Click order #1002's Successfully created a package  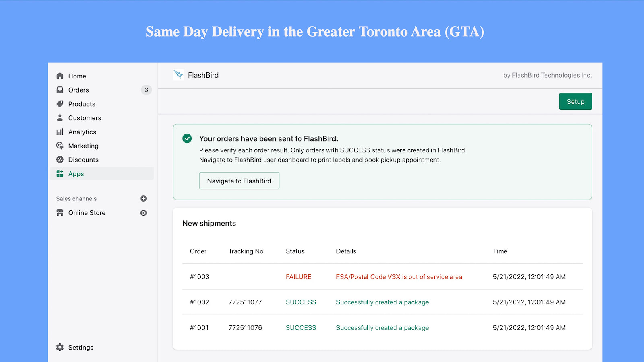pyautogui.click(x=382, y=302)
